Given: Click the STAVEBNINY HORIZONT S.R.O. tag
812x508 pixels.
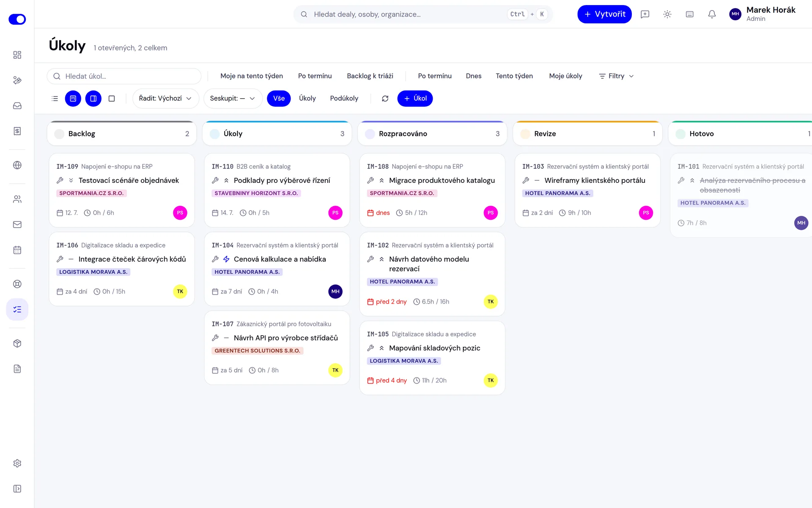Looking at the screenshot, I should 256,193.
